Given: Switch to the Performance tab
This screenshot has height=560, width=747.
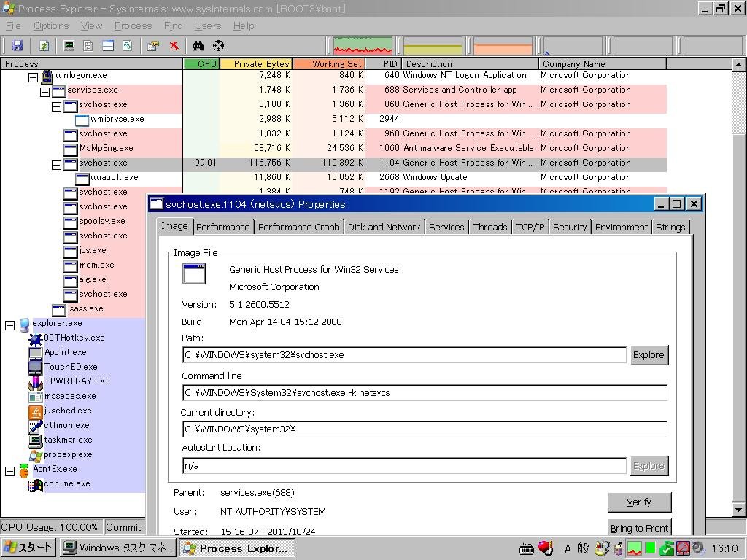Looking at the screenshot, I should pos(222,227).
